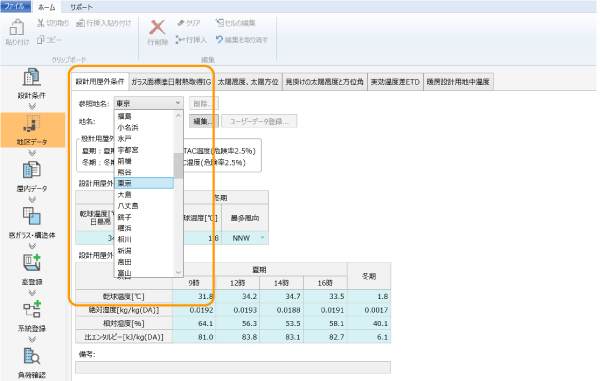The image size is (600, 381).
Task: Switch to the ホーム ribbon tab
Action: [x=46, y=7]
